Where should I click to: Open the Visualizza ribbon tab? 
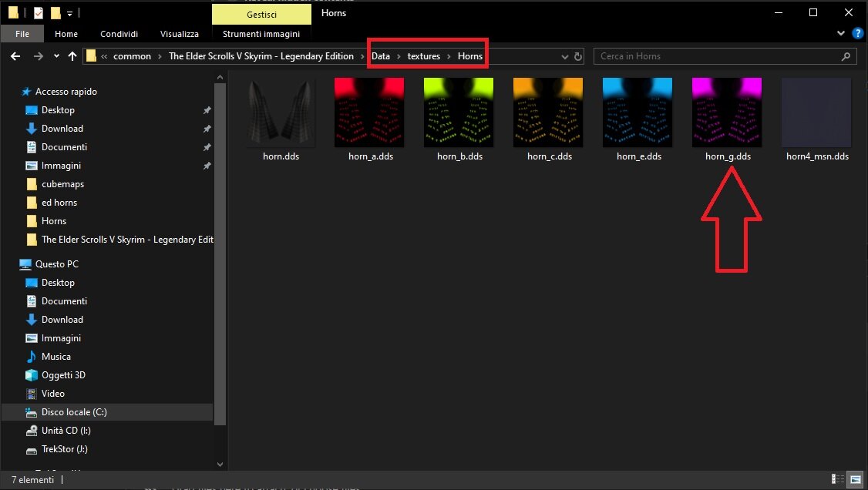180,34
